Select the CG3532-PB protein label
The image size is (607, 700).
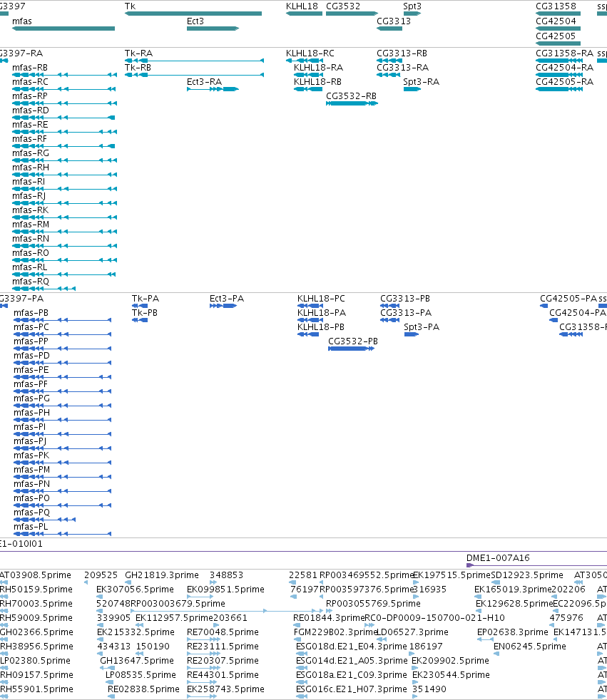[353, 341]
